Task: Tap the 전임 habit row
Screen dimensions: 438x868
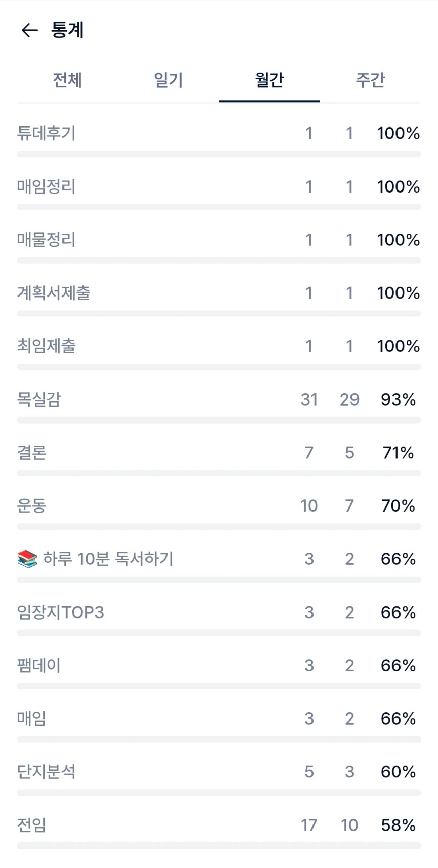Action: click(x=32, y=825)
